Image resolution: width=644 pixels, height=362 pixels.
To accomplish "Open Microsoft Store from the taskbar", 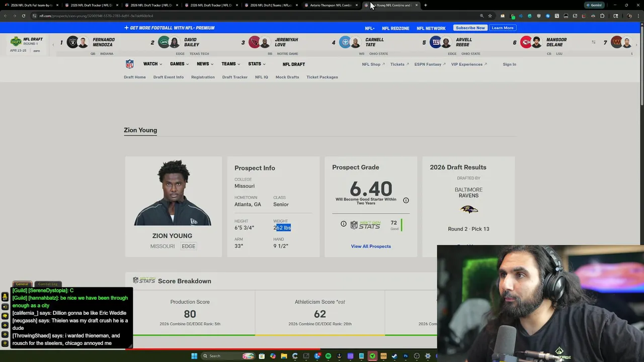I will (262, 356).
